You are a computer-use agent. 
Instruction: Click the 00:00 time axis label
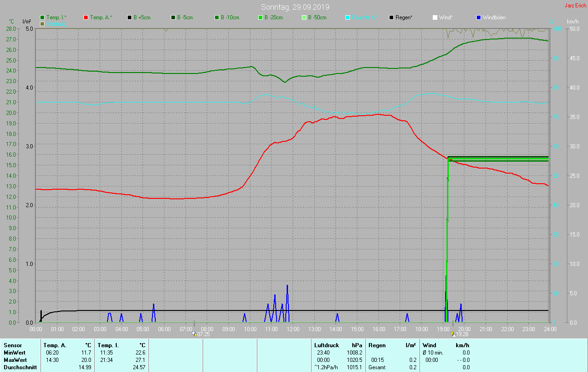tap(36, 329)
